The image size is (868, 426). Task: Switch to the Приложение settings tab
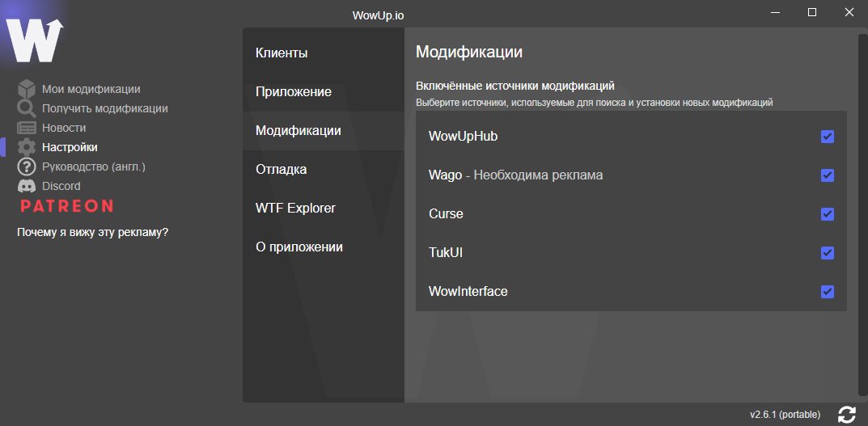324,92
